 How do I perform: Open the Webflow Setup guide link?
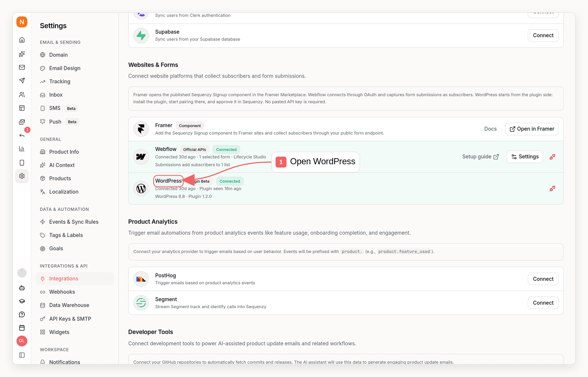[480, 157]
